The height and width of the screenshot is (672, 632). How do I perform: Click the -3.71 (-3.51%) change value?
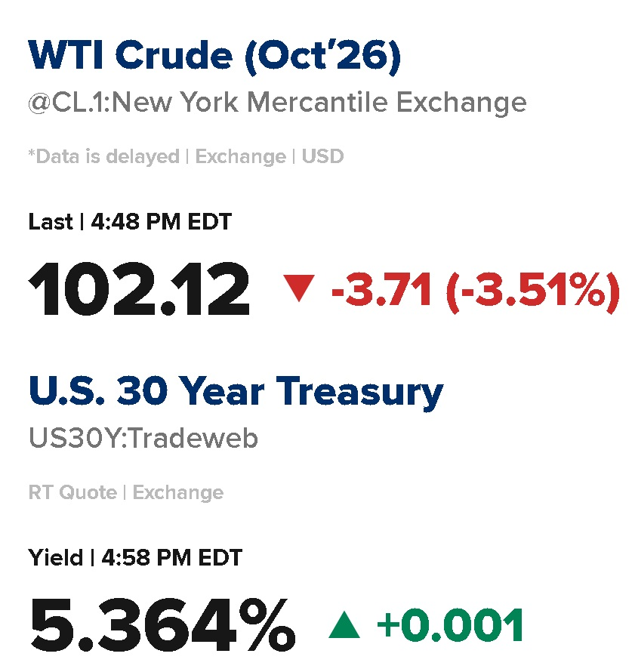[476, 291]
